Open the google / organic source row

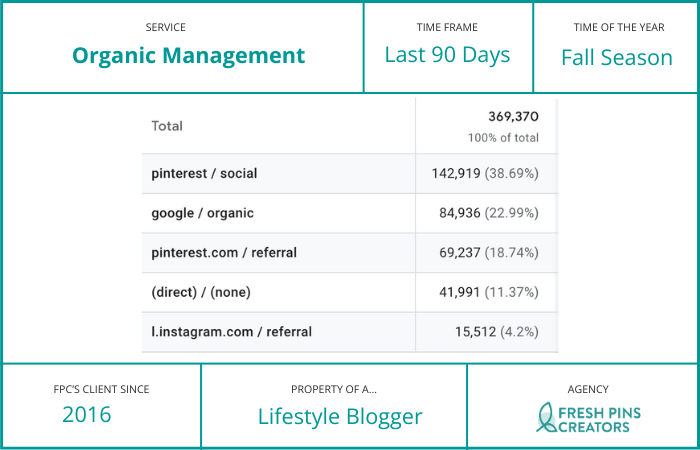[x=202, y=213]
